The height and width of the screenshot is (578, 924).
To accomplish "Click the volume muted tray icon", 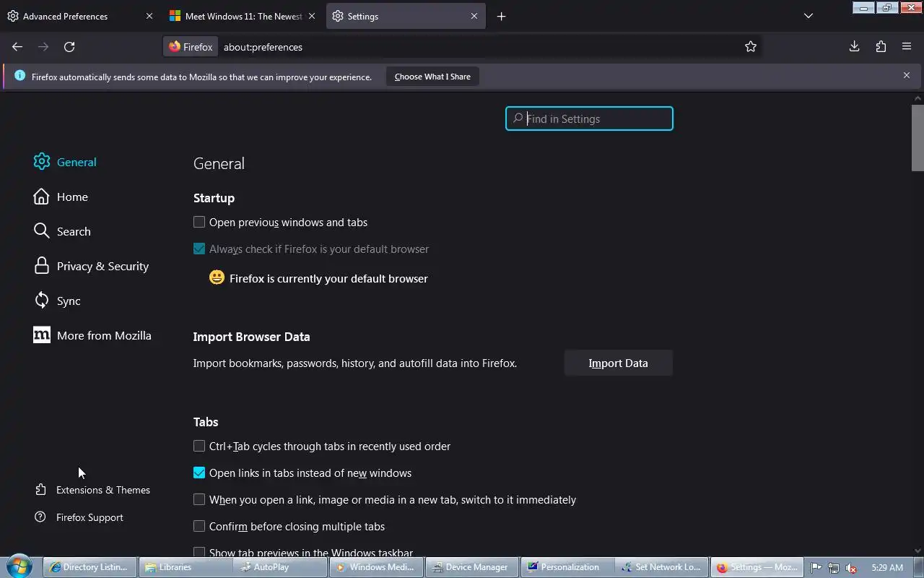I will tap(852, 568).
